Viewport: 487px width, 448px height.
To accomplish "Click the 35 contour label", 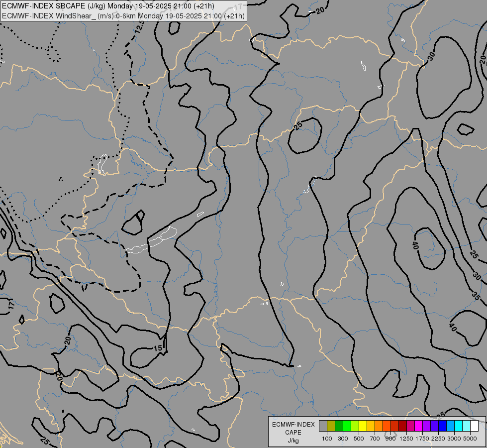I will [476, 295].
